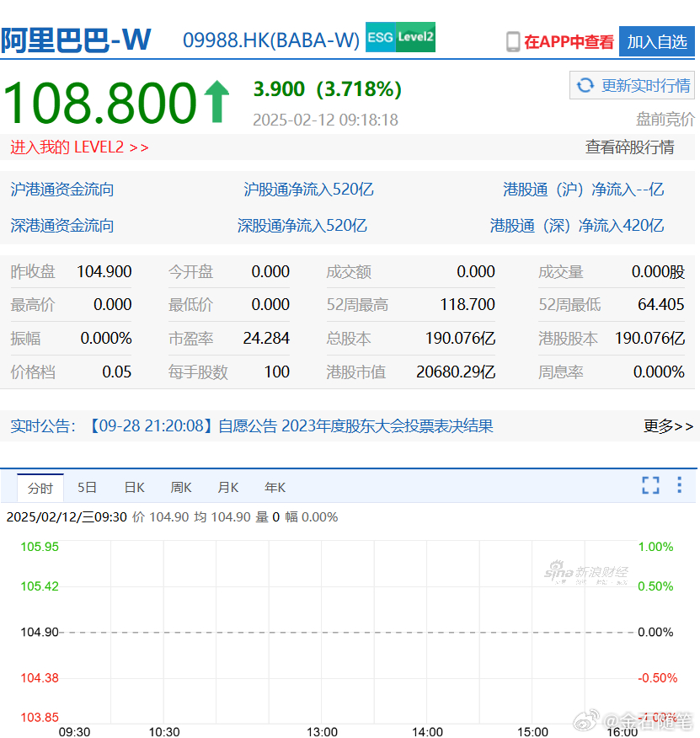Click the 加入自选 button
Screen dimensions: 700x738
coord(657,41)
